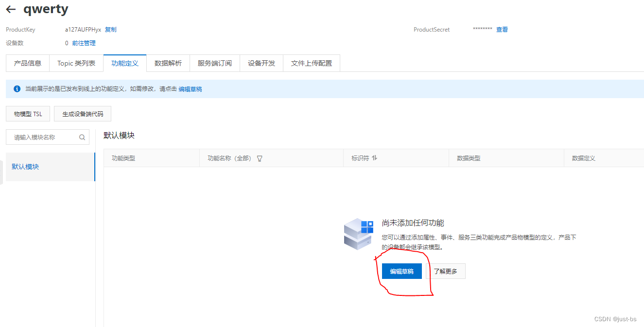Viewport: 644px width, 327px height.
Task: Click the qwerty product title
Action: coord(46,9)
